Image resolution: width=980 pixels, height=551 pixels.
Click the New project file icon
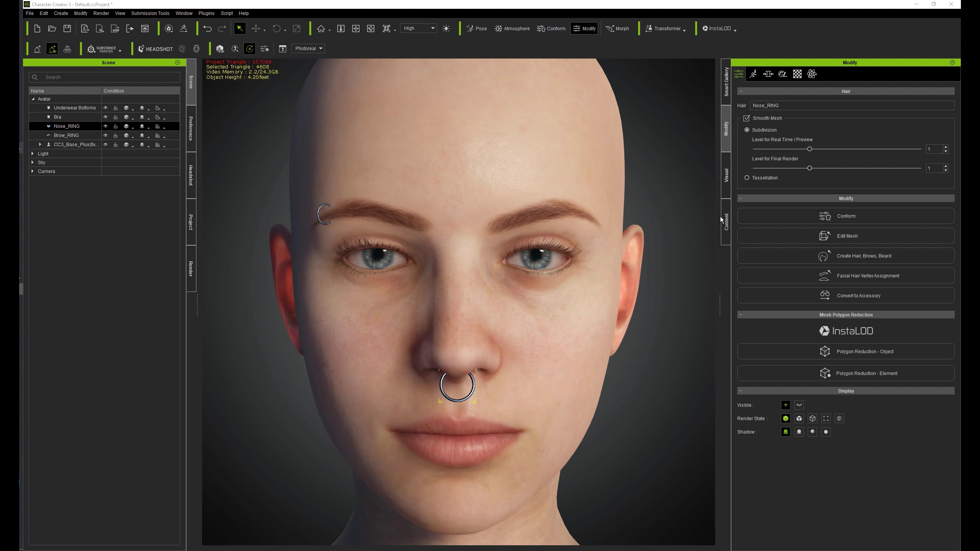click(x=37, y=29)
